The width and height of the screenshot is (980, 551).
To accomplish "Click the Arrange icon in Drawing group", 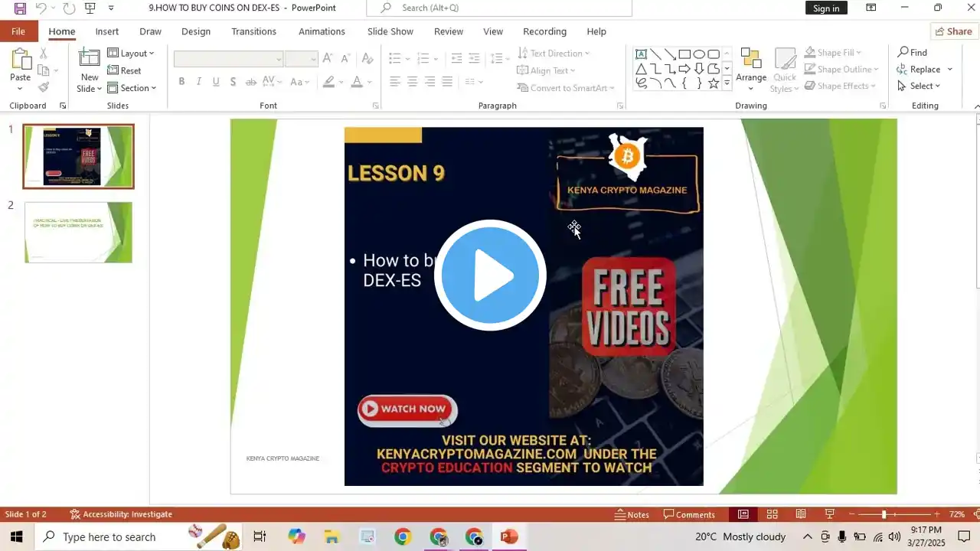I will point(751,60).
